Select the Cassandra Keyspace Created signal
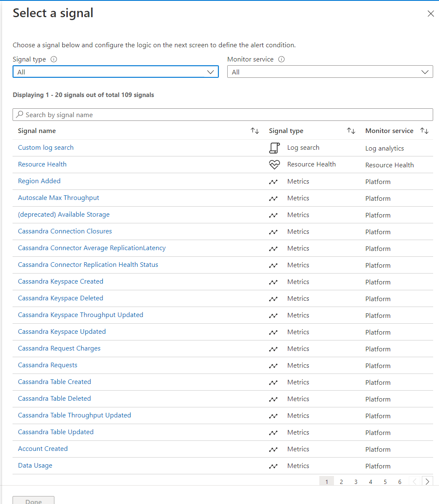439x504 pixels. tap(60, 281)
